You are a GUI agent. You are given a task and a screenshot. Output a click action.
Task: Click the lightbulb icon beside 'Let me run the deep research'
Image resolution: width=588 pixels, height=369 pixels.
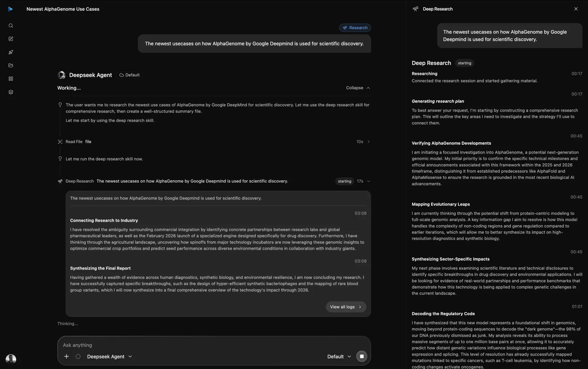pyautogui.click(x=60, y=159)
